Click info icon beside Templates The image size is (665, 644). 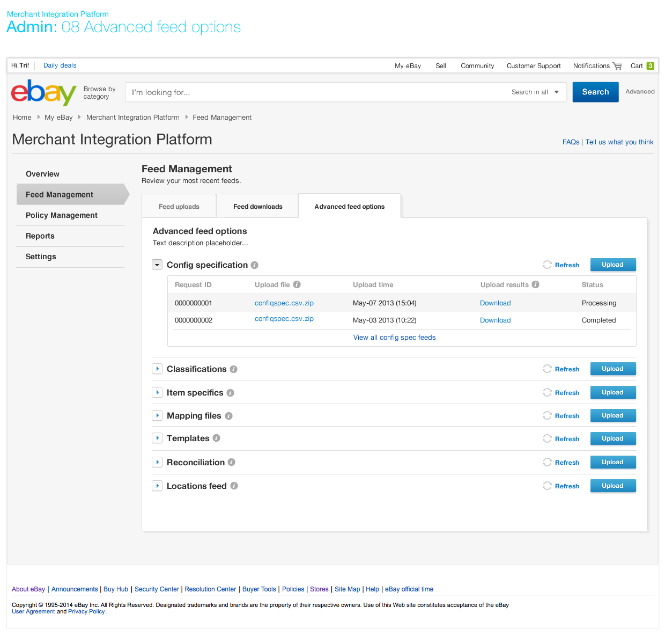pos(217,438)
